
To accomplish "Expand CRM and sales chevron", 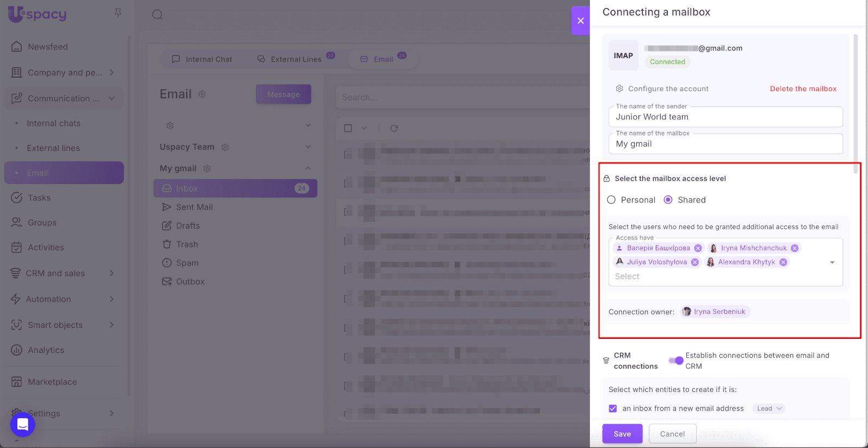I will pyautogui.click(x=112, y=273).
